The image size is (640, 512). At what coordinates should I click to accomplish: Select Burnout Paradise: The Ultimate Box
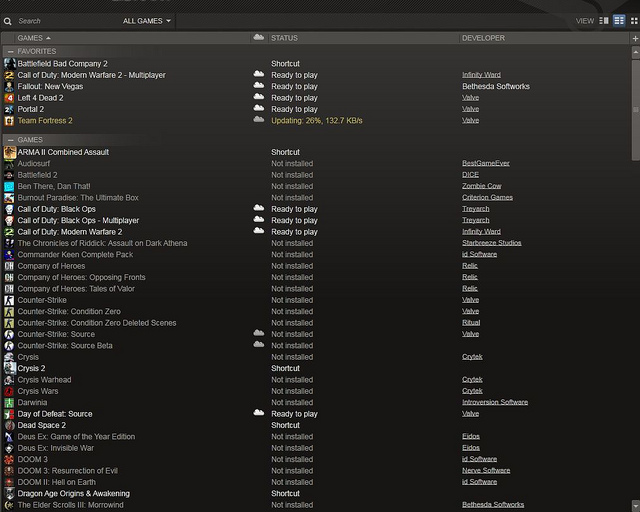coord(78,198)
